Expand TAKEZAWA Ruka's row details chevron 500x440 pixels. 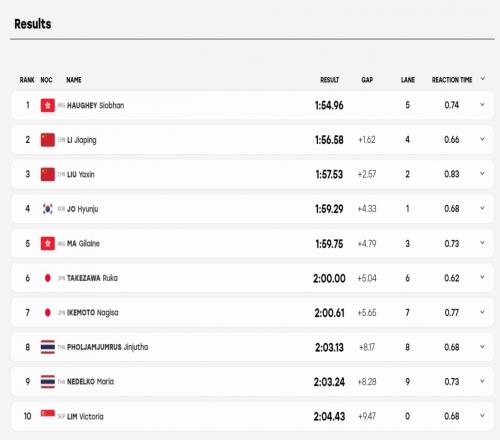click(482, 277)
